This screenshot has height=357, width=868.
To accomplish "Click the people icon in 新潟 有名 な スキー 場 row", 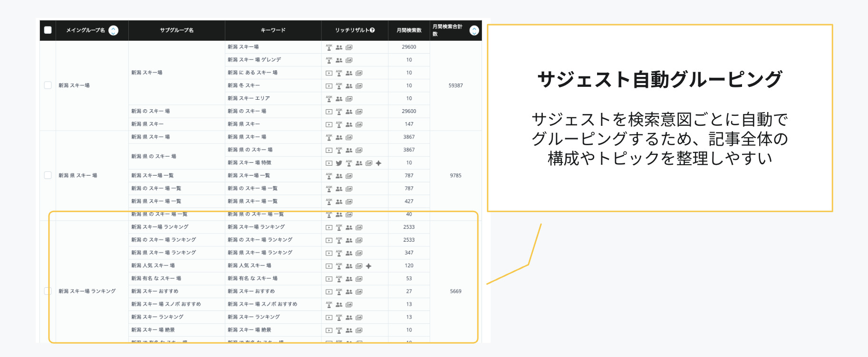I will (x=349, y=279).
